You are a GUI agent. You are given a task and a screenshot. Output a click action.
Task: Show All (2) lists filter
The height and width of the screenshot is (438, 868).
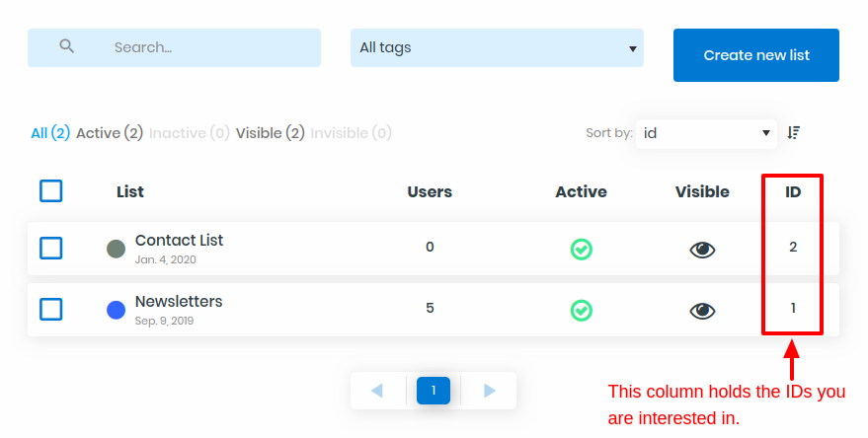[50, 133]
